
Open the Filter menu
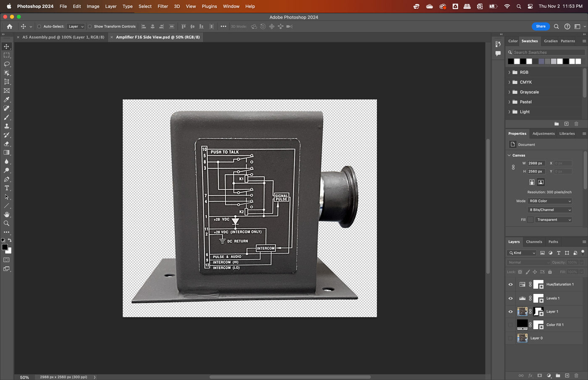pyautogui.click(x=163, y=6)
